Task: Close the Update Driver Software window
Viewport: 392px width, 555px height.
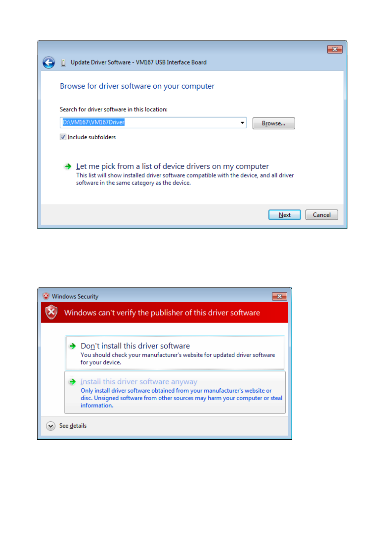Action: [335, 49]
